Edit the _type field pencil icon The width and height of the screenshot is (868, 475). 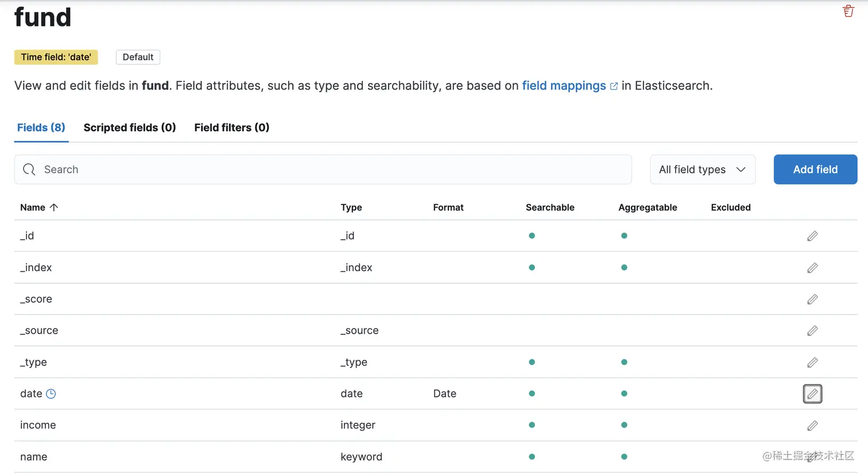point(812,362)
